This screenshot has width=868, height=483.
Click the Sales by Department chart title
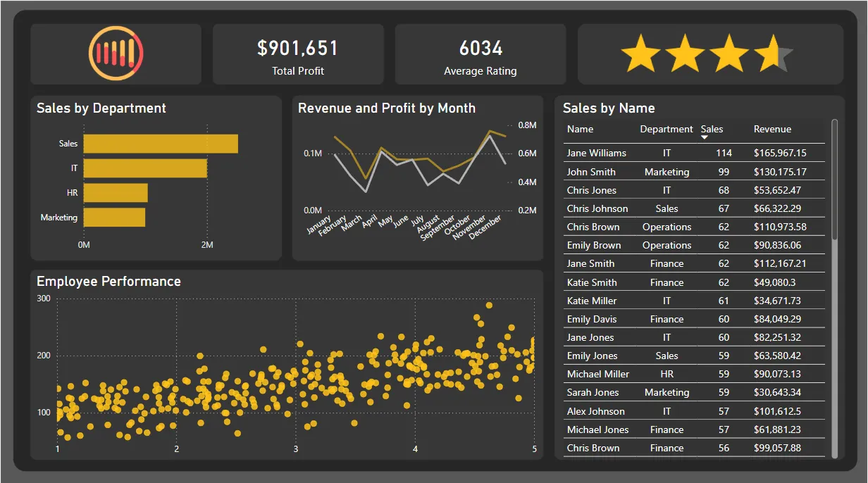[101, 108]
